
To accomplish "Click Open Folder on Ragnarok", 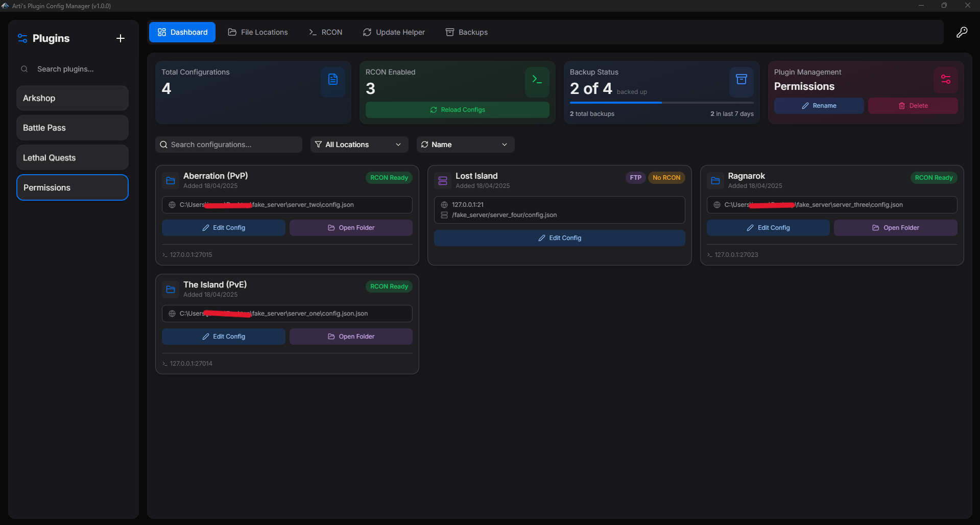I will tap(896, 228).
